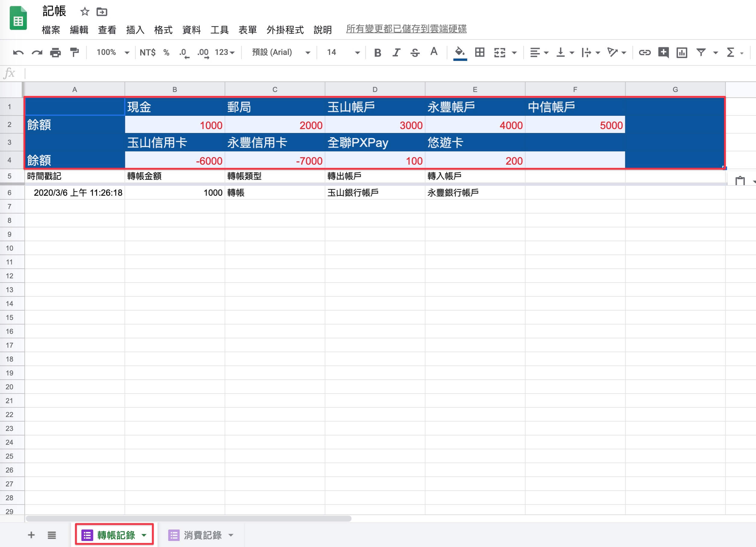Expand the filter views dropdown arrow
Viewport: 756px width, 547px height.
715,53
